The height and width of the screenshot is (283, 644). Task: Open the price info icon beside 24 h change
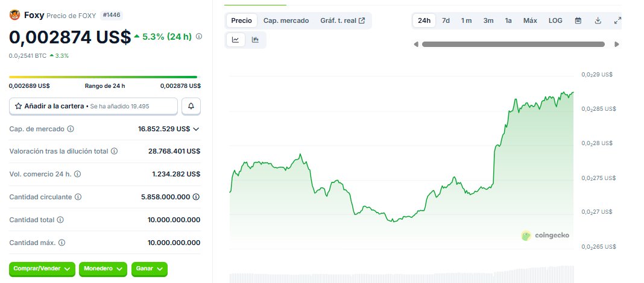click(x=199, y=37)
